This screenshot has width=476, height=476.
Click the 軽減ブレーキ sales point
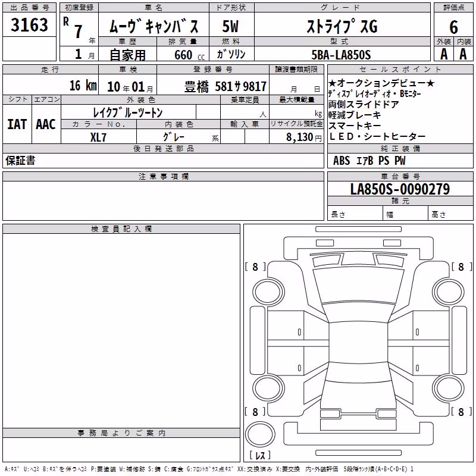(355, 115)
